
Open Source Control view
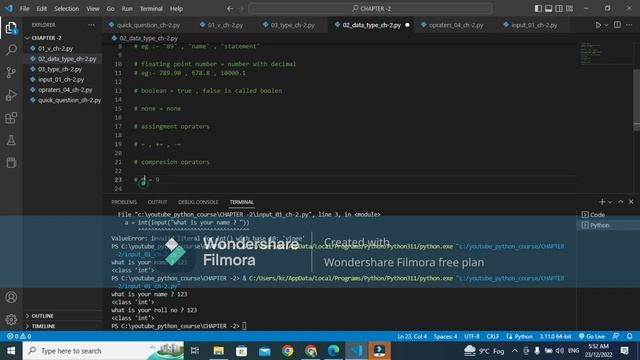pyautogui.click(x=11, y=73)
